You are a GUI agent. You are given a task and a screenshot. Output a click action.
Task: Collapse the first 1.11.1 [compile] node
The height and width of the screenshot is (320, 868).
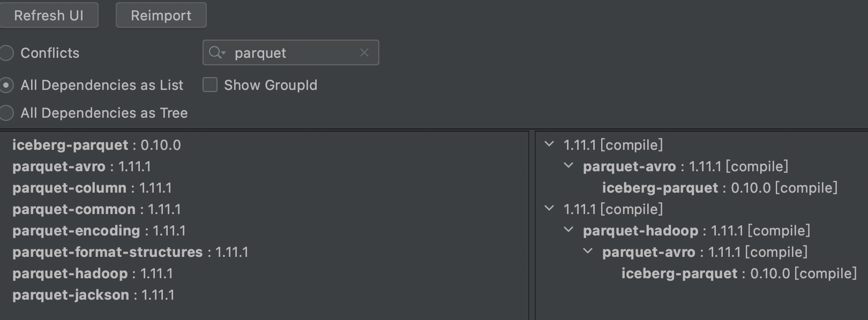coord(549,144)
